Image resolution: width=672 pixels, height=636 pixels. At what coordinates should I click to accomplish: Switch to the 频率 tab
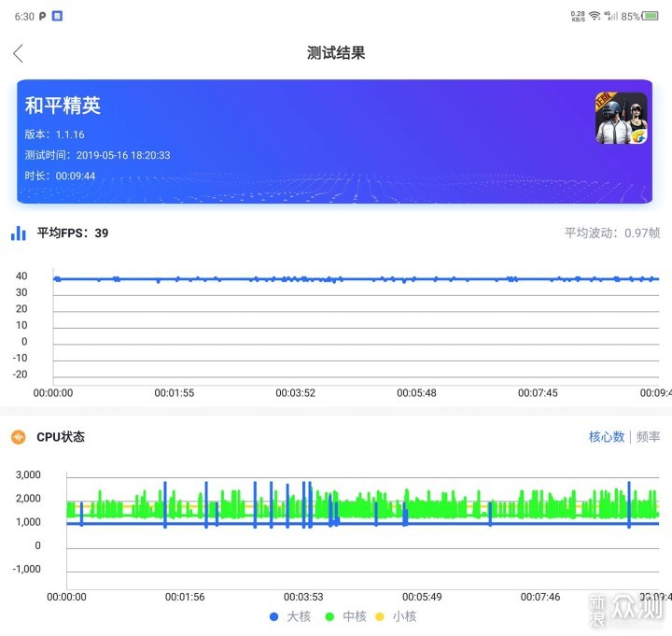coord(648,436)
